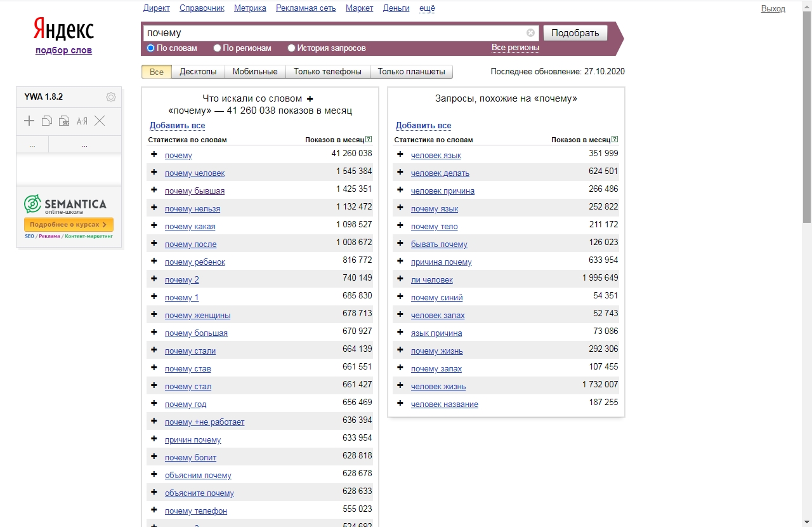Open the 'почему после' keyword link
Screen dimensions: 812x527
(x=190, y=244)
